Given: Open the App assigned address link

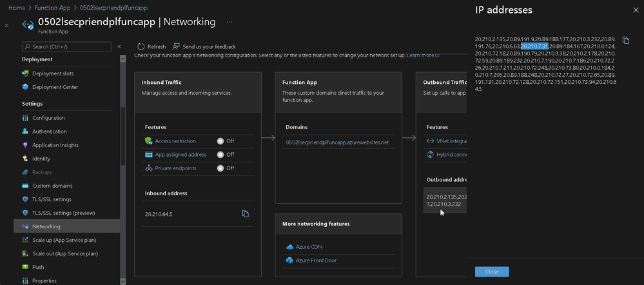Looking at the screenshot, I should pyautogui.click(x=181, y=154).
